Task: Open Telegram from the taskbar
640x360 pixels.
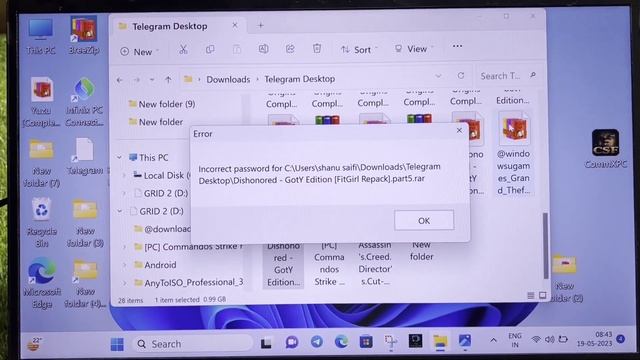Action: tap(317, 342)
